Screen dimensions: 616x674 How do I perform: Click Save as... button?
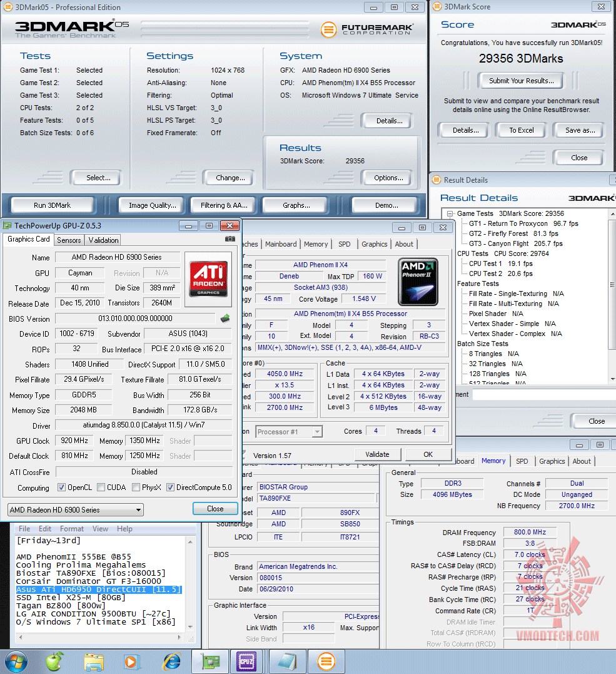(x=580, y=130)
